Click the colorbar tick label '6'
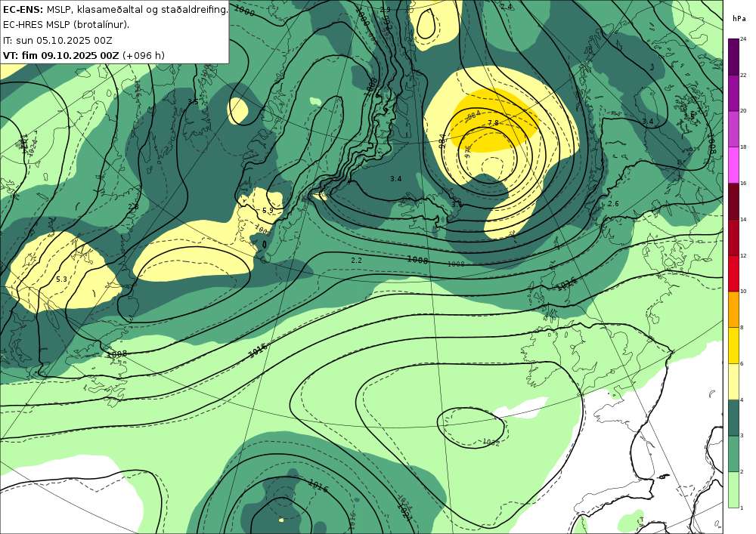The image size is (756, 534). pos(742,363)
